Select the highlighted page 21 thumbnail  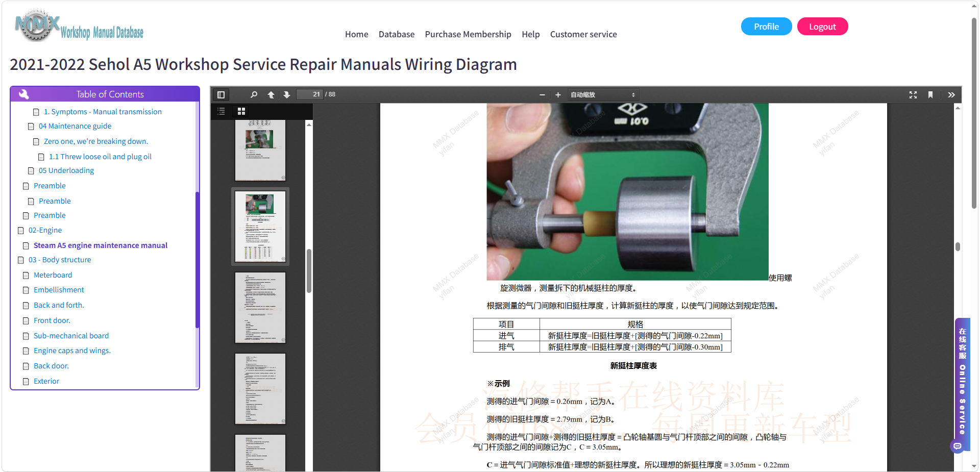tap(260, 227)
